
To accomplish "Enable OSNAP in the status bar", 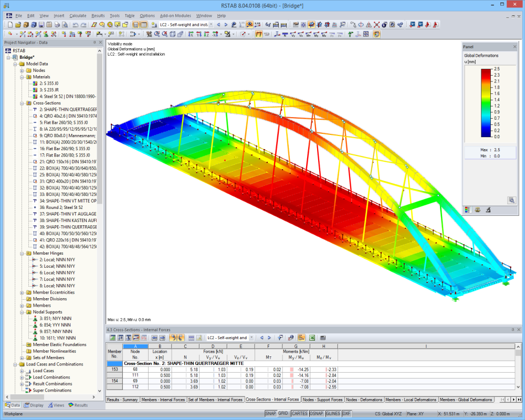I will (x=316, y=413).
